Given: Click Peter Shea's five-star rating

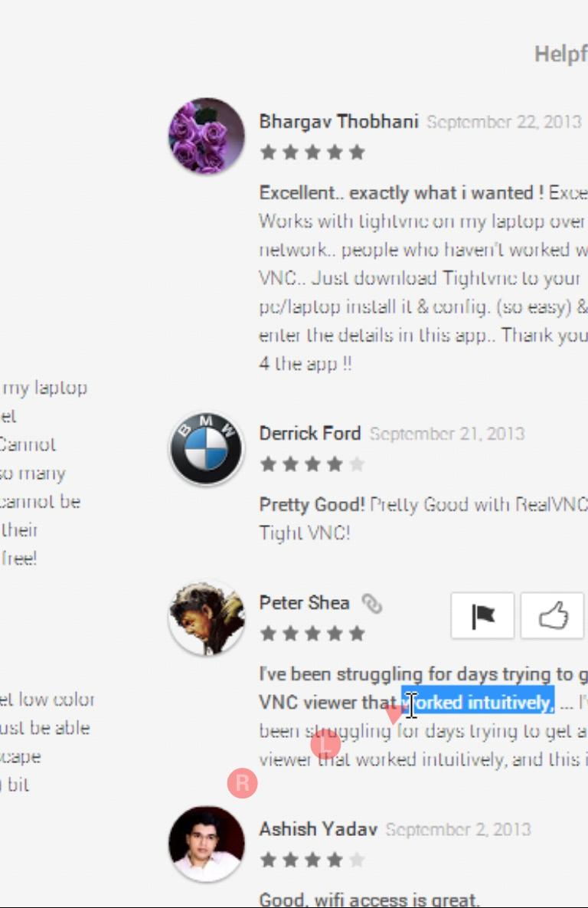Looking at the screenshot, I should [x=312, y=634].
